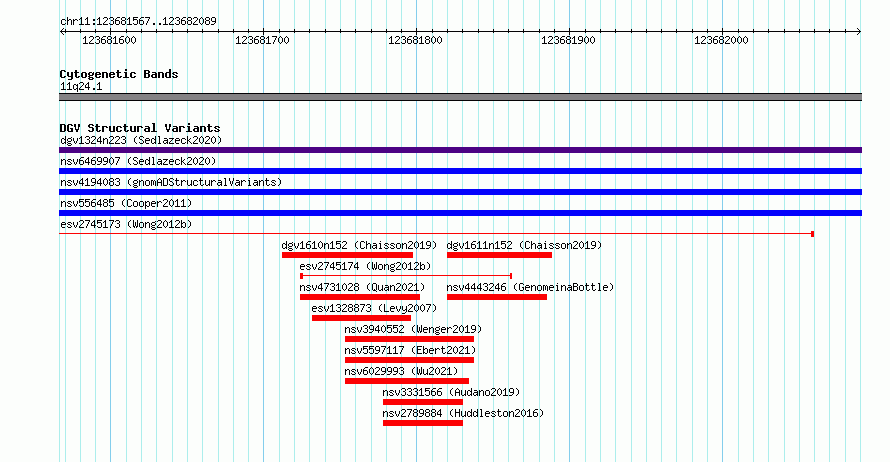Open the nsv556485 (Cooper2011) label
This screenshot has width=890, height=462.
click(126, 203)
